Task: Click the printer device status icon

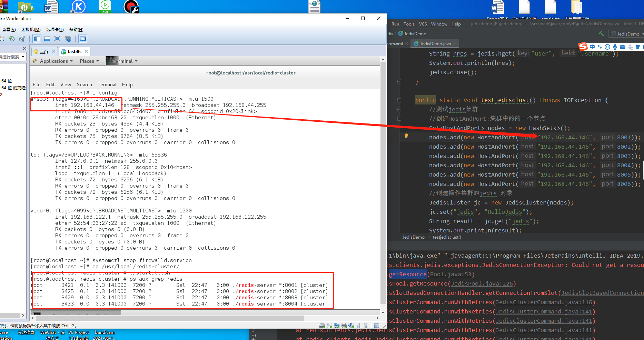Action: [344, 326]
